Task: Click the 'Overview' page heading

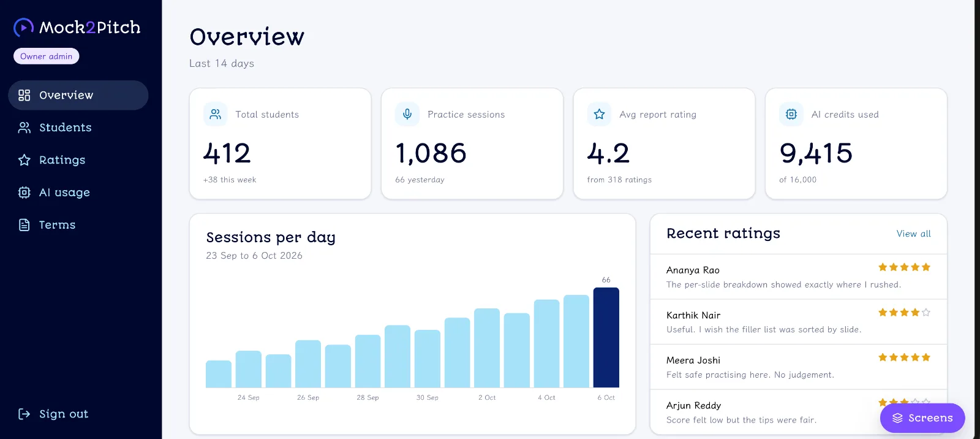Action: click(x=247, y=37)
